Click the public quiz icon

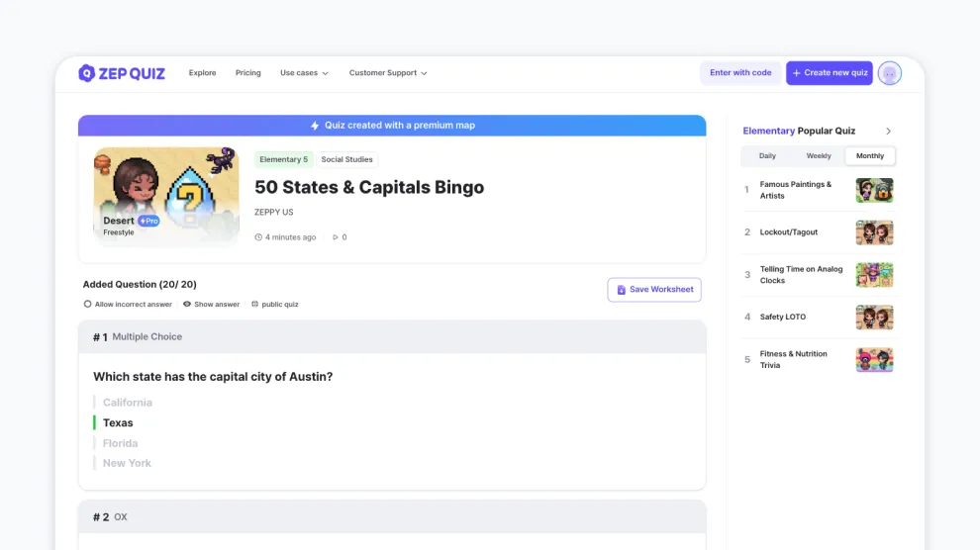254,305
